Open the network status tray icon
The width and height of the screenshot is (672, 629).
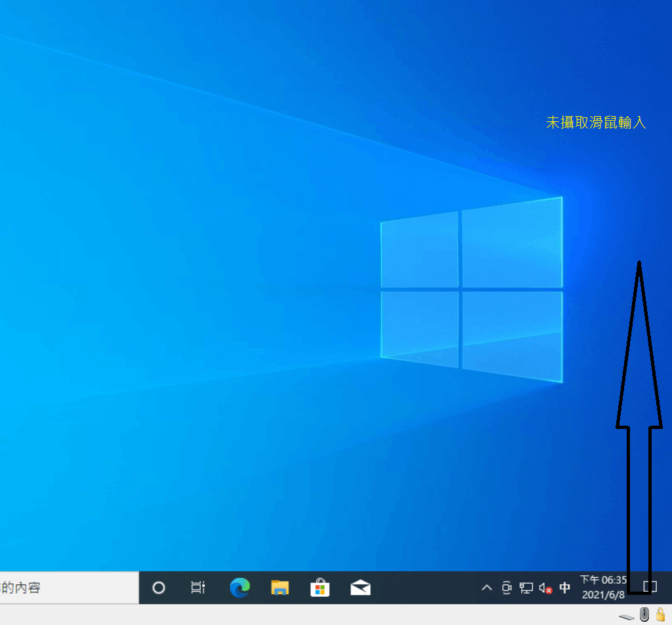[x=526, y=588]
